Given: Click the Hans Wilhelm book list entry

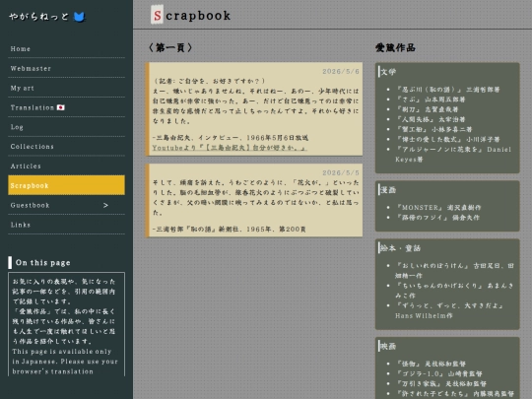Looking at the screenshot, I should click(x=449, y=310).
